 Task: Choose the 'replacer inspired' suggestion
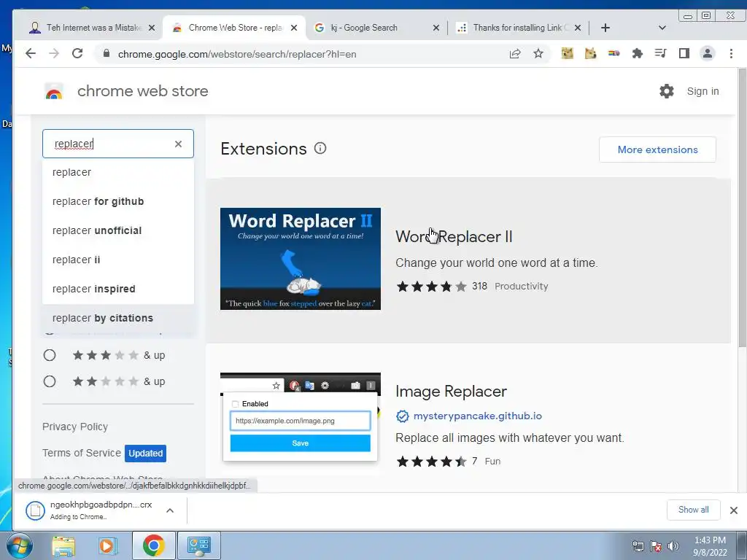[118, 289]
